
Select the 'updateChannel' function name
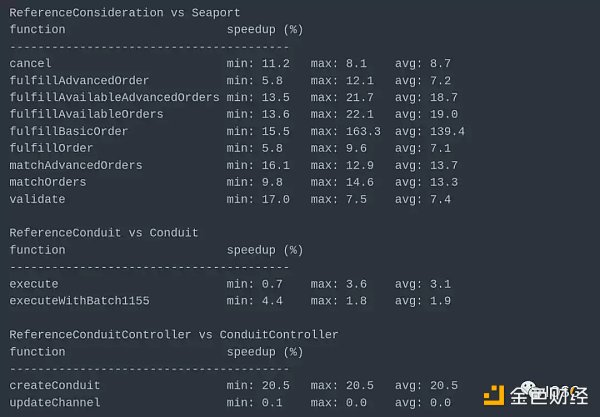click(55, 402)
